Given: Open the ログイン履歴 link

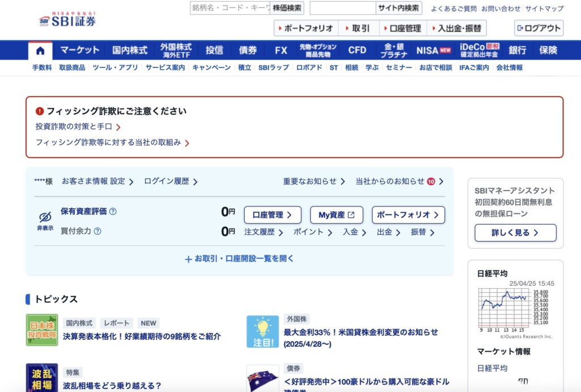Looking at the screenshot, I should tap(170, 182).
